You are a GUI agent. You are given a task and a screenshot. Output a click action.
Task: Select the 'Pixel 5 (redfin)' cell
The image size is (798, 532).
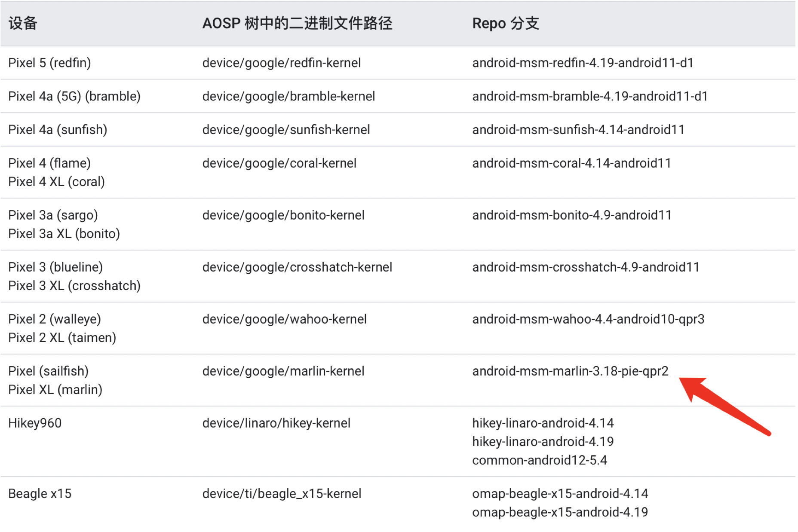point(49,63)
